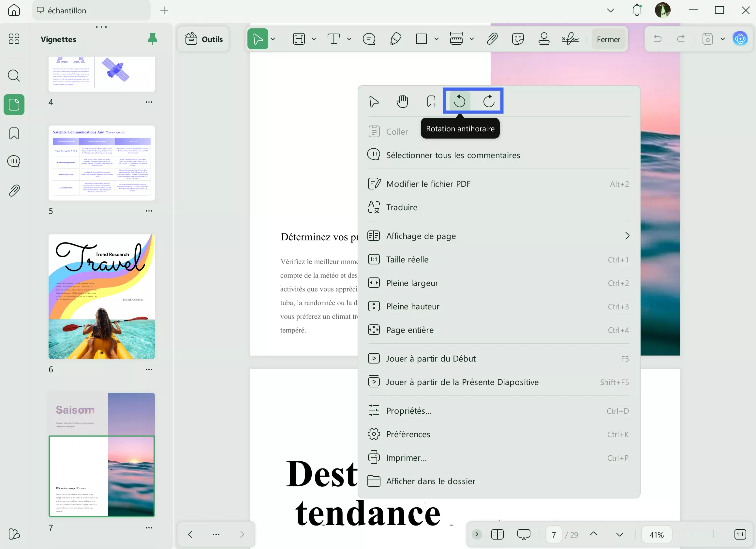Screen dimensions: 756x549
Task: Open the Outils button
Action: (x=204, y=39)
